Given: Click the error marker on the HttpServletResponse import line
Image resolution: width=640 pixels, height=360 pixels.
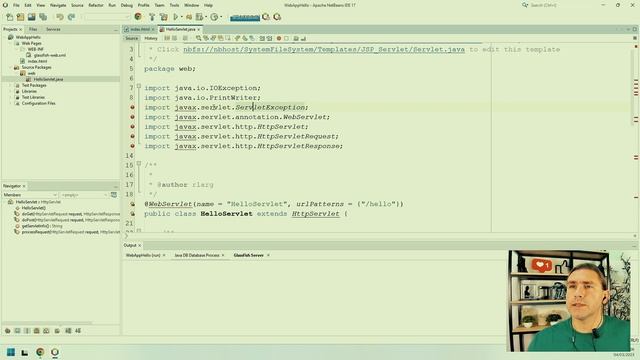Looking at the screenshot, I should [x=132, y=146].
